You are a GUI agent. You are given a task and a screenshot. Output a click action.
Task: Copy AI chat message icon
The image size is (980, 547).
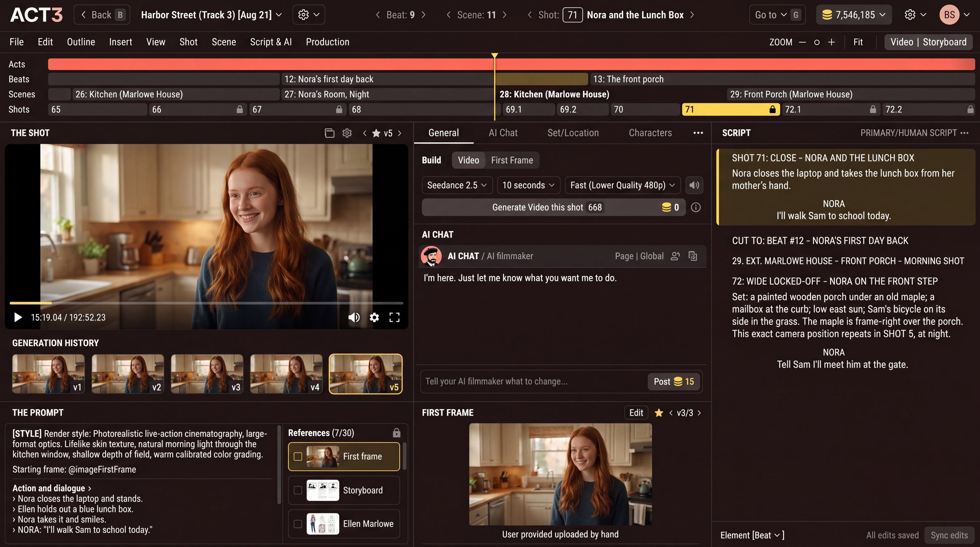click(x=693, y=256)
